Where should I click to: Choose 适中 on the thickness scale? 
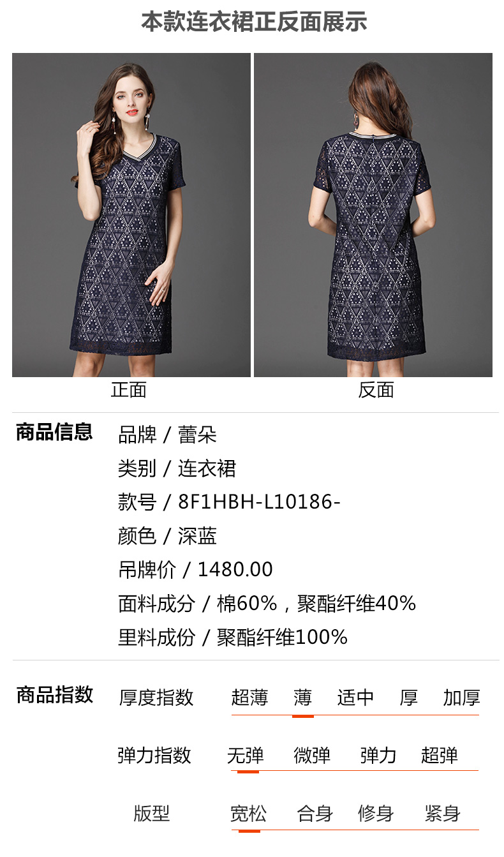click(355, 697)
